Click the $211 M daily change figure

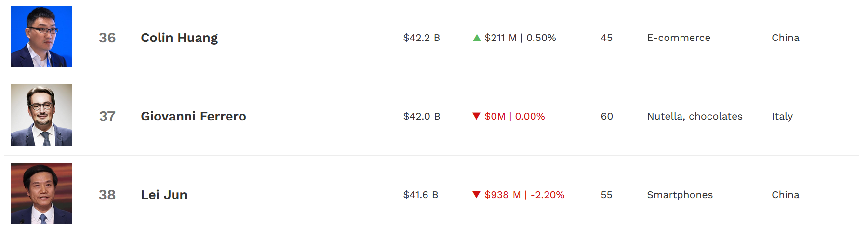pos(500,38)
